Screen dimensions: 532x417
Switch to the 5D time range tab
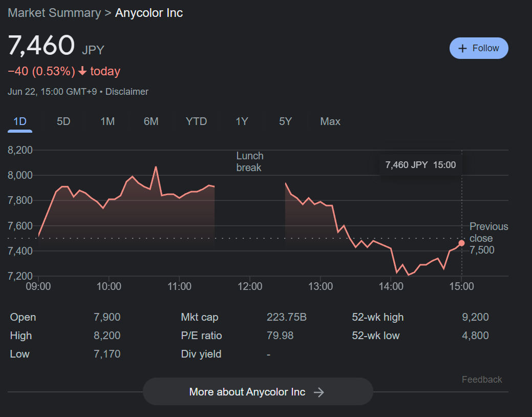pos(63,121)
